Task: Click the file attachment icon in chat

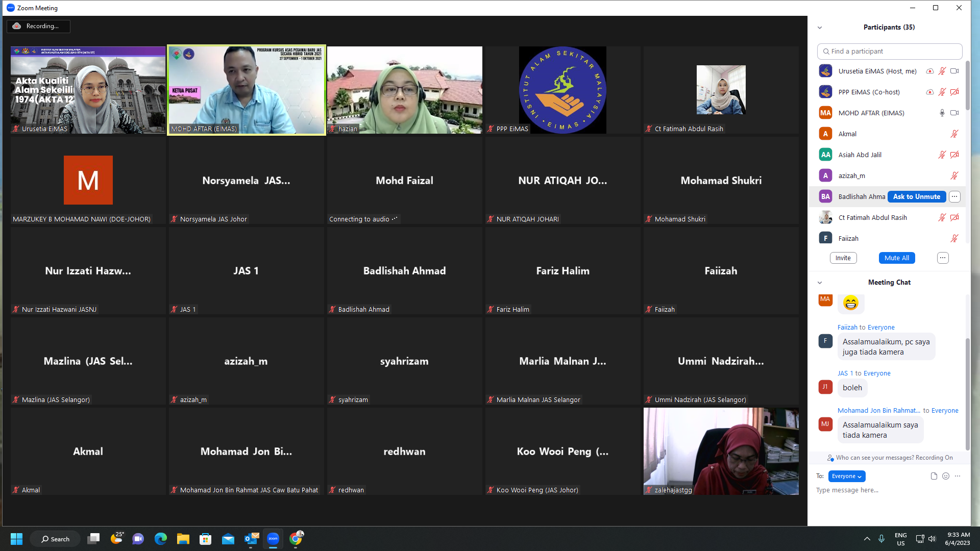Action: [934, 476]
